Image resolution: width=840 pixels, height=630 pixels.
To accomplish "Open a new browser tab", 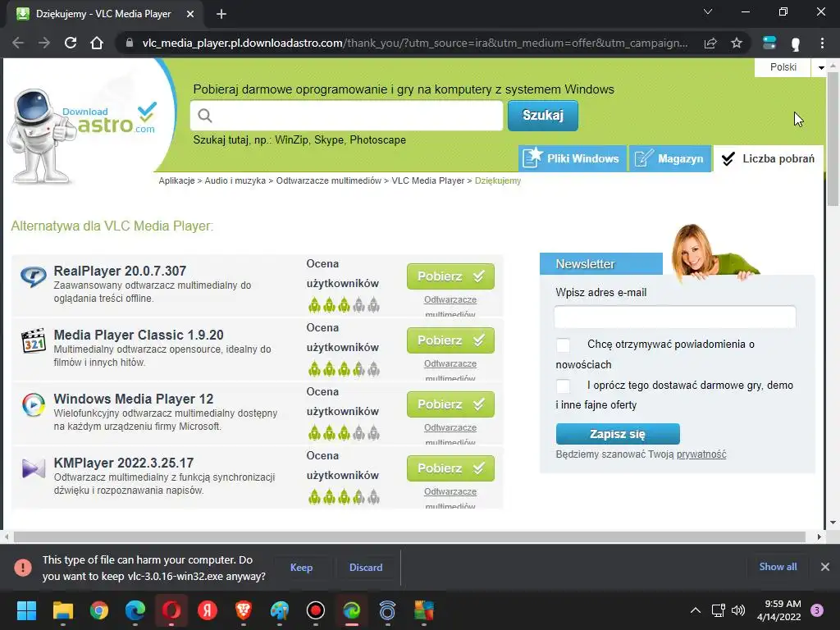I will (x=221, y=14).
